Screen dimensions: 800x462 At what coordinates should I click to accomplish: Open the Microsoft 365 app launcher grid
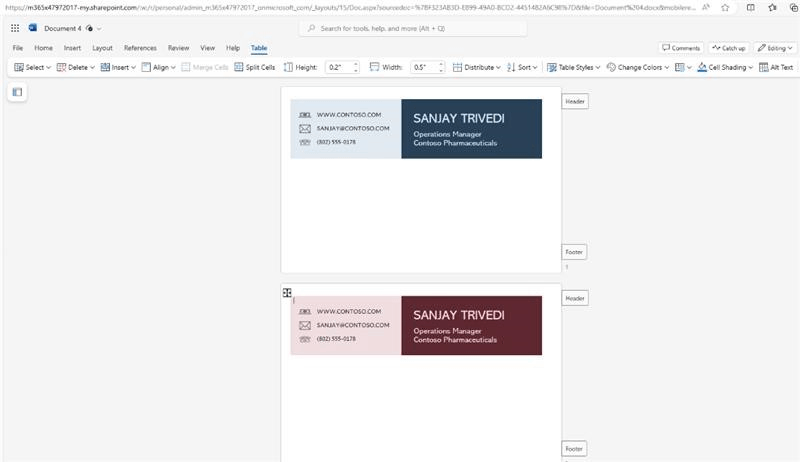point(15,28)
